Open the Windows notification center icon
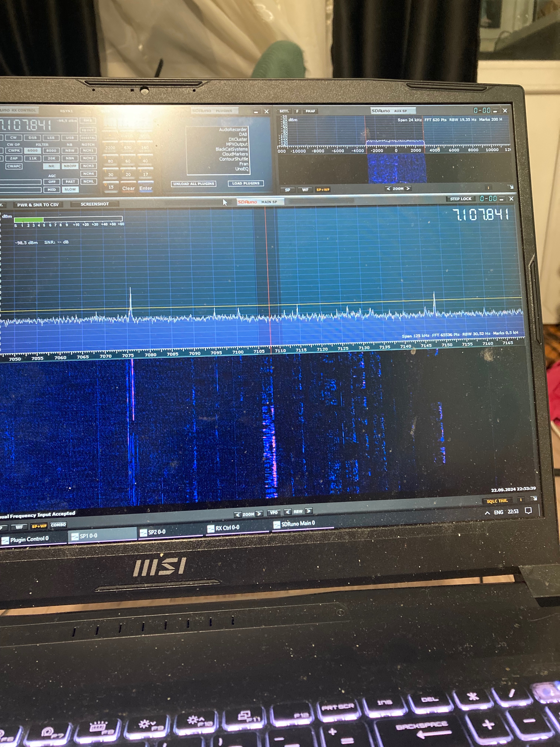The image size is (560, 747). click(528, 511)
